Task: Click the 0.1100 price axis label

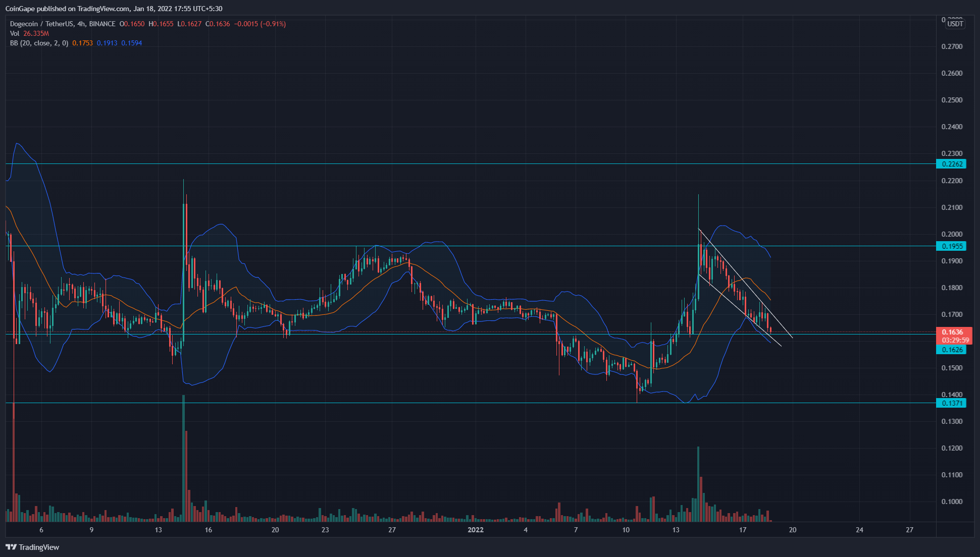Action: 952,475
